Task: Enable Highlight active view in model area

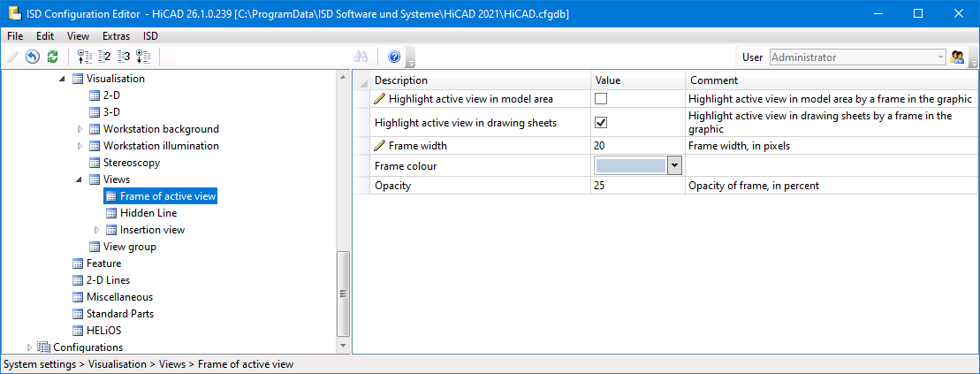Action: coord(601,99)
